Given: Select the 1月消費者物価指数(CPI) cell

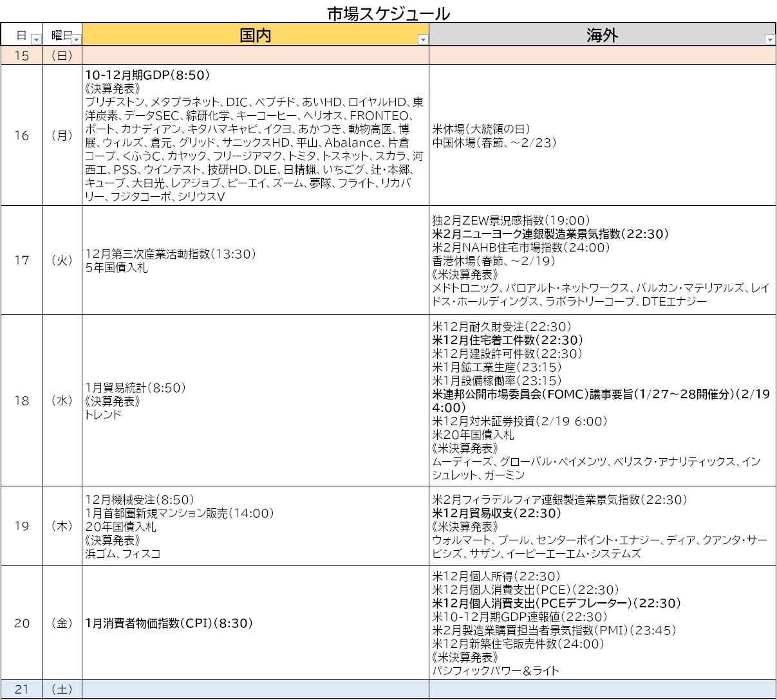Looking at the screenshot, I should (x=255, y=623).
